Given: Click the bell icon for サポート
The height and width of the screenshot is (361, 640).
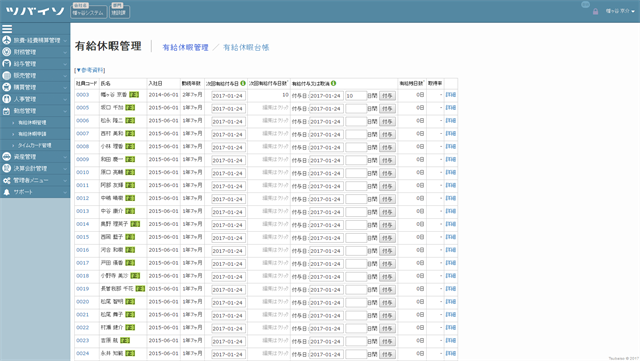Looking at the screenshot, I should (7, 192).
